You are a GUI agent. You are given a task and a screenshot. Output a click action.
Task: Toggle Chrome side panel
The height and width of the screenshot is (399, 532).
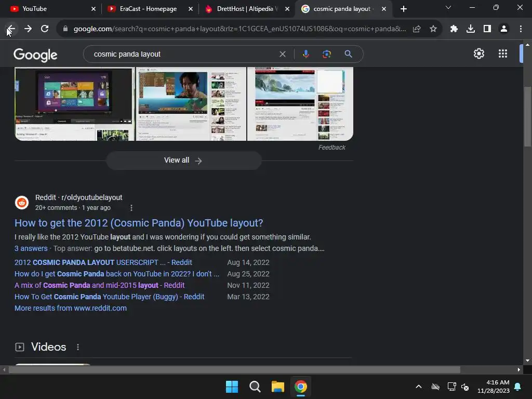pyautogui.click(x=487, y=29)
